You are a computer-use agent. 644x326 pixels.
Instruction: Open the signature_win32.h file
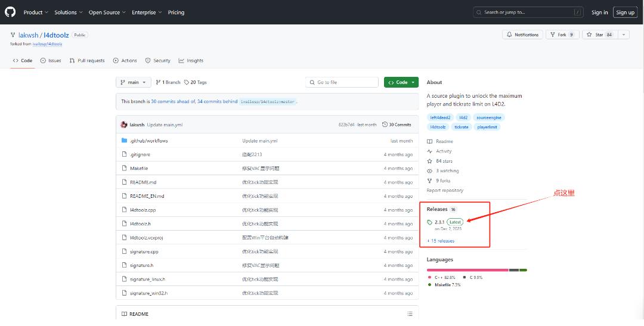click(148, 293)
